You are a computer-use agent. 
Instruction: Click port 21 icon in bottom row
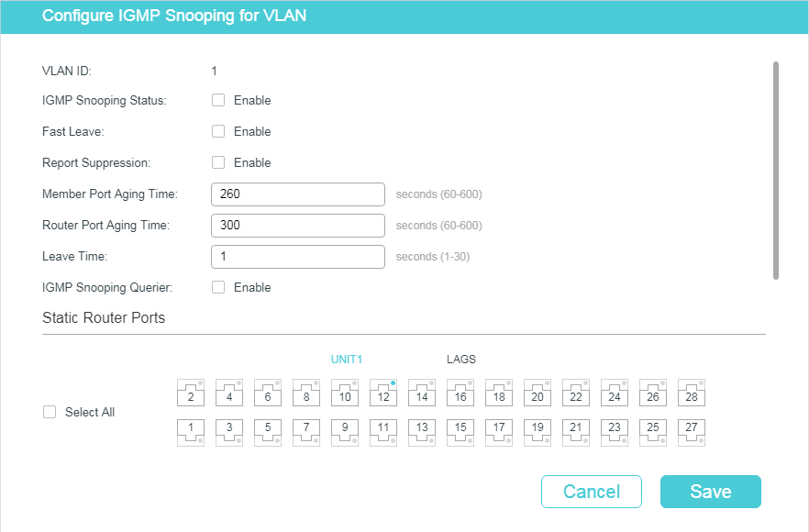(x=576, y=431)
